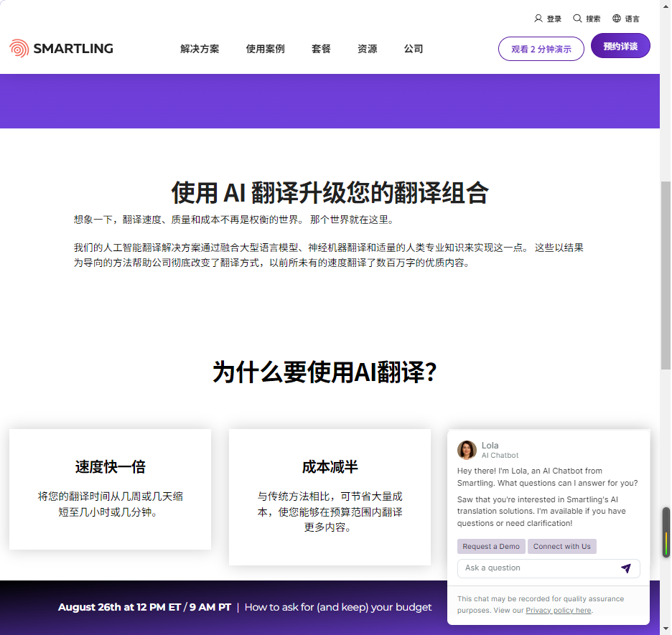Open the 解决方案 menu
This screenshot has height=635, width=672.
coord(200,49)
